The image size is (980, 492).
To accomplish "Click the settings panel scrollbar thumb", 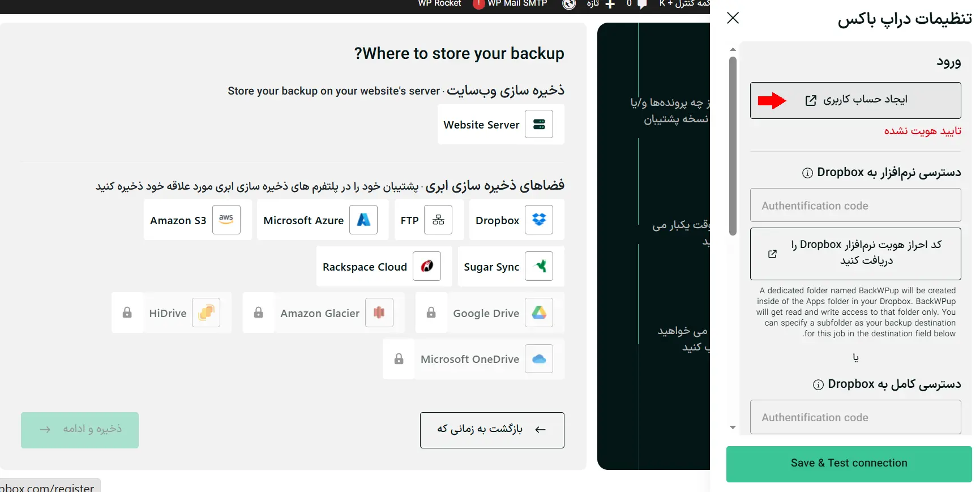I will (733, 146).
